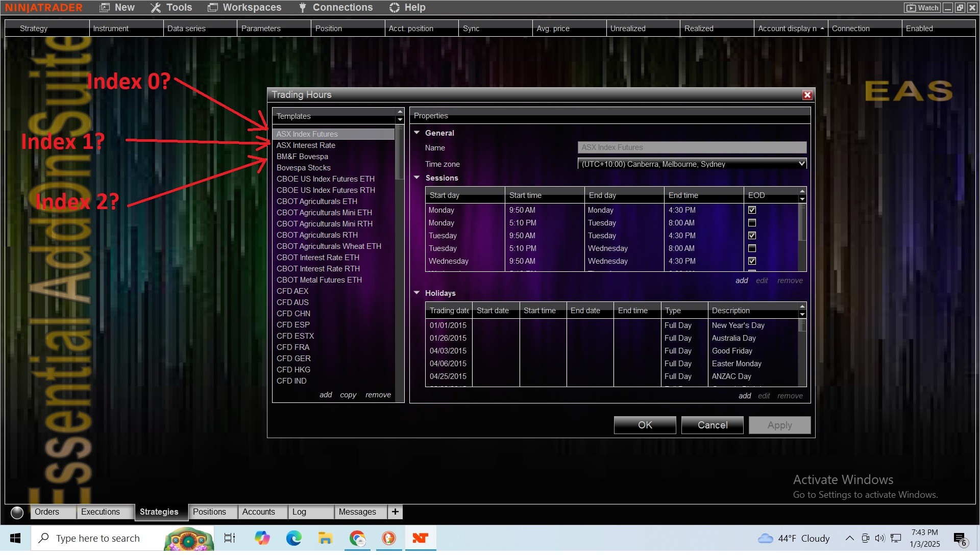The height and width of the screenshot is (559, 980).
Task: Click the NinjaTrader taskbar icon
Action: pyautogui.click(x=420, y=538)
